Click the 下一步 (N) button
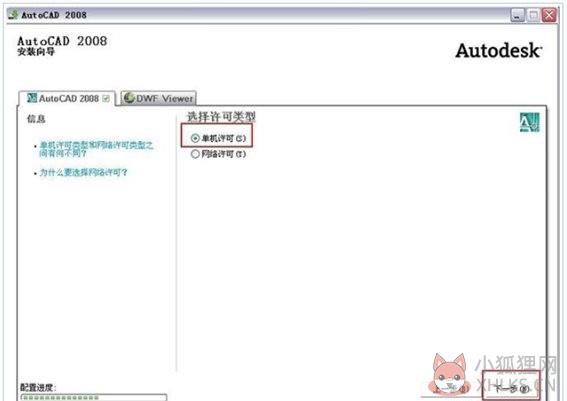This screenshot has width=567, height=401. tap(511, 389)
